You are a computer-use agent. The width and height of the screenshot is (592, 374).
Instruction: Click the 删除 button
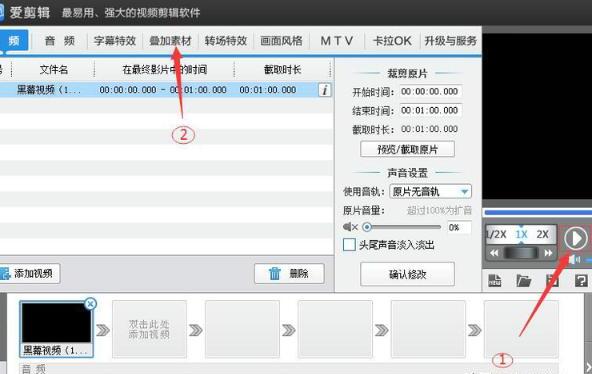289,273
